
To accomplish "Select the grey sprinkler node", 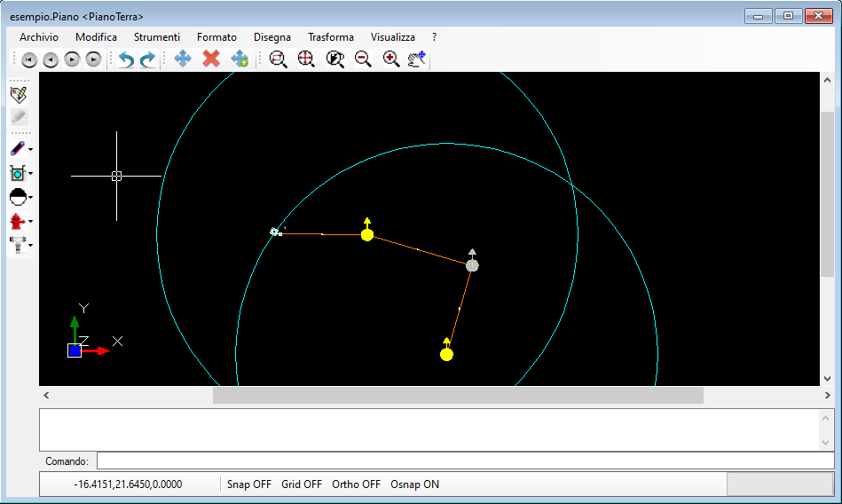I will click(472, 265).
